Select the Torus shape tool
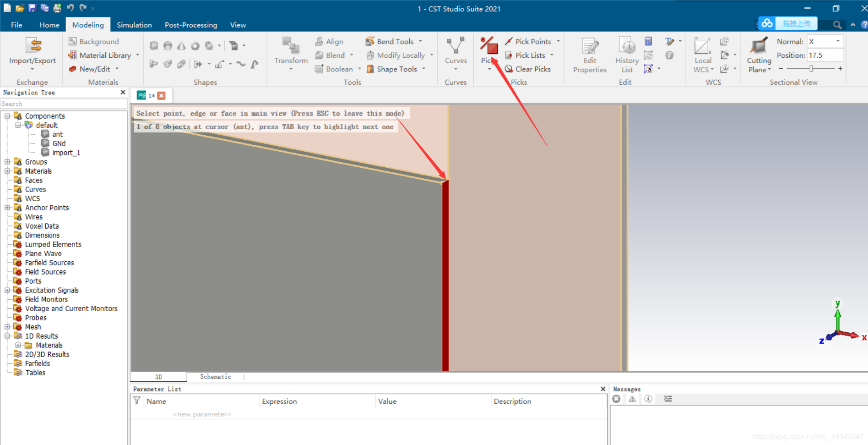Image resolution: width=868 pixels, height=445 pixels. [x=195, y=45]
